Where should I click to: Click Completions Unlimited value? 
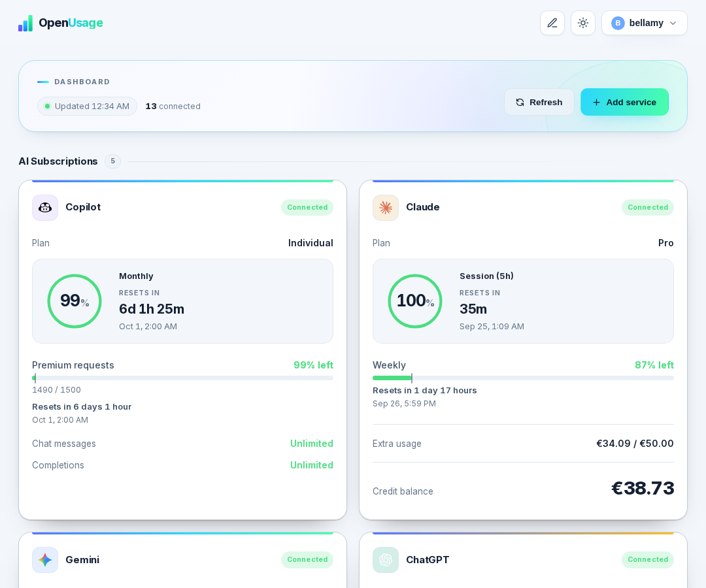[312, 465]
